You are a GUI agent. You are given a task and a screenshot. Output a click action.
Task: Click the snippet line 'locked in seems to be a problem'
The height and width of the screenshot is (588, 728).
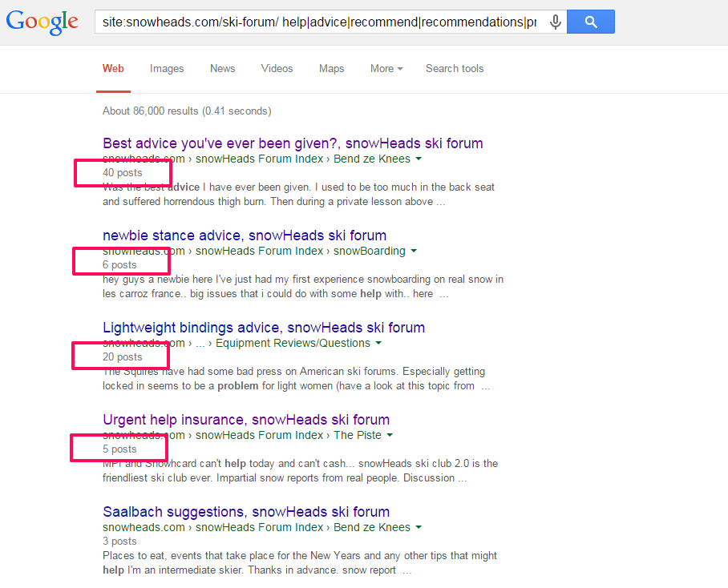pos(296,386)
